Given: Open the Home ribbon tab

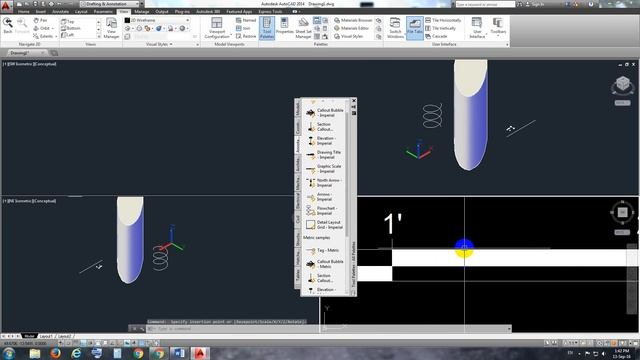Looking at the screenshot, I should tap(24, 11).
